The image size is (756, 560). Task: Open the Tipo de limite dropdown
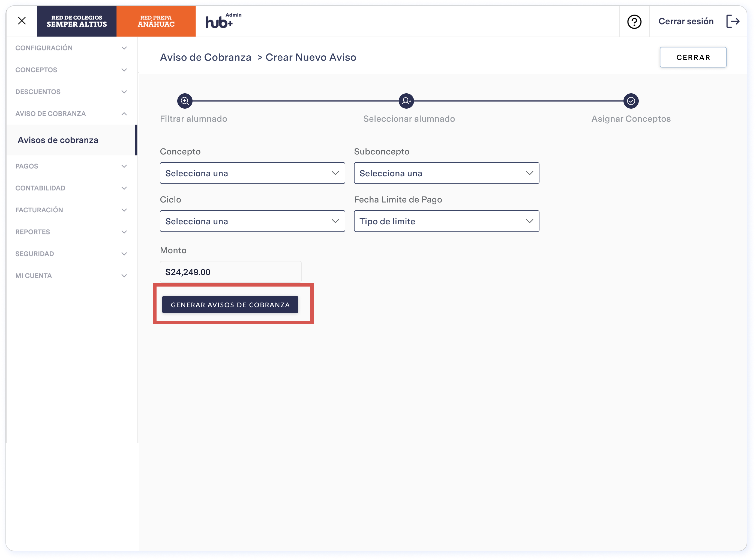coord(446,221)
